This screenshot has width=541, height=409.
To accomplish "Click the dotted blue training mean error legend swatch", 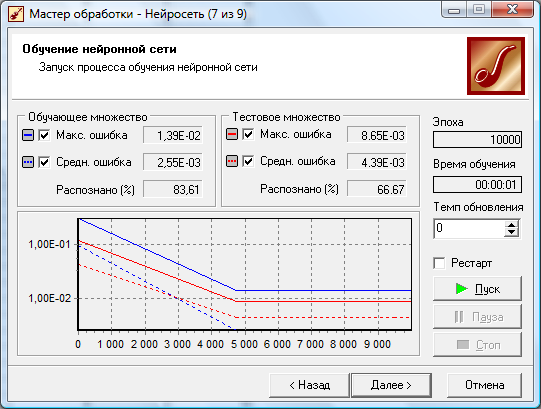I will coord(28,162).
